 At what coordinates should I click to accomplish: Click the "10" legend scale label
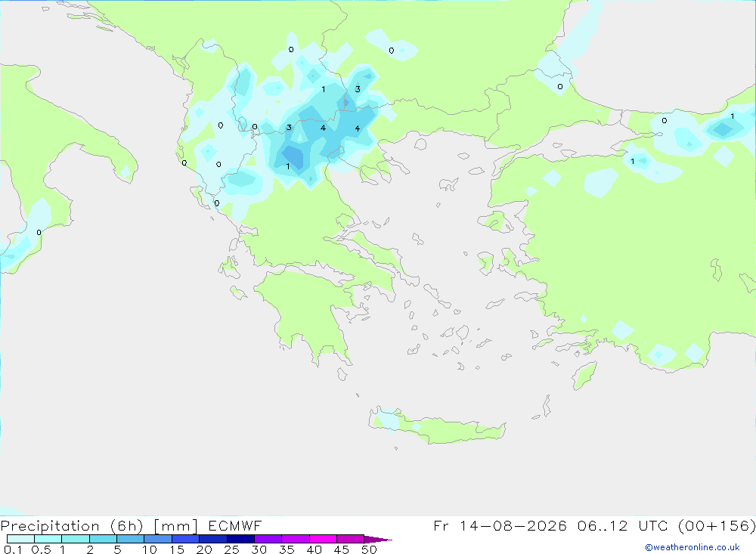[x=150, y=549]
